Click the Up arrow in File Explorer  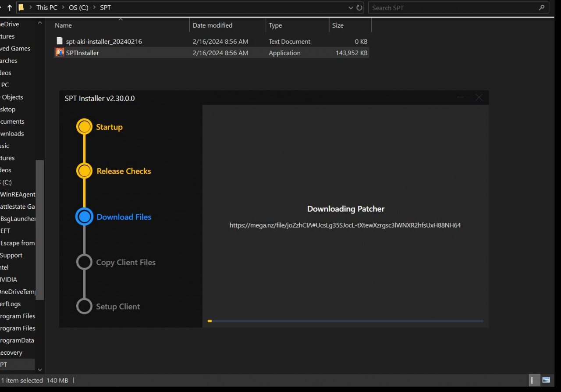[10, 8]
